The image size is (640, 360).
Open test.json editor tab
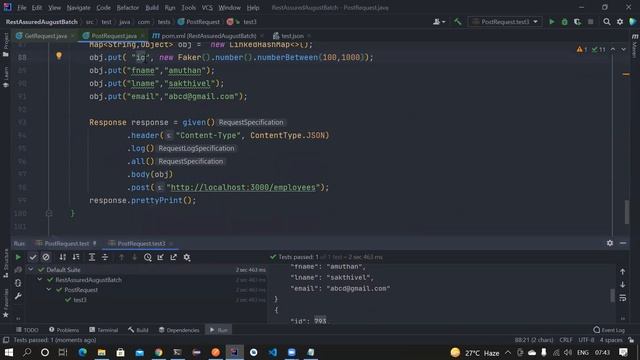coord(292,36)
